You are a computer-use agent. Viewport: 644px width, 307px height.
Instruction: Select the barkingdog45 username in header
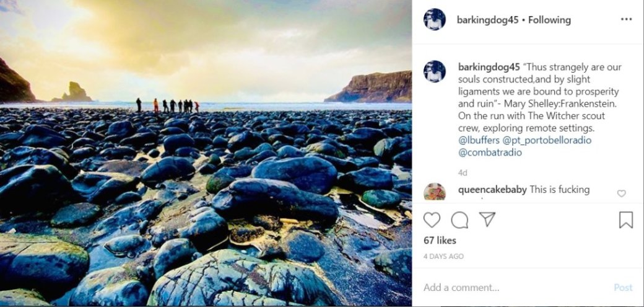point(487,20)
